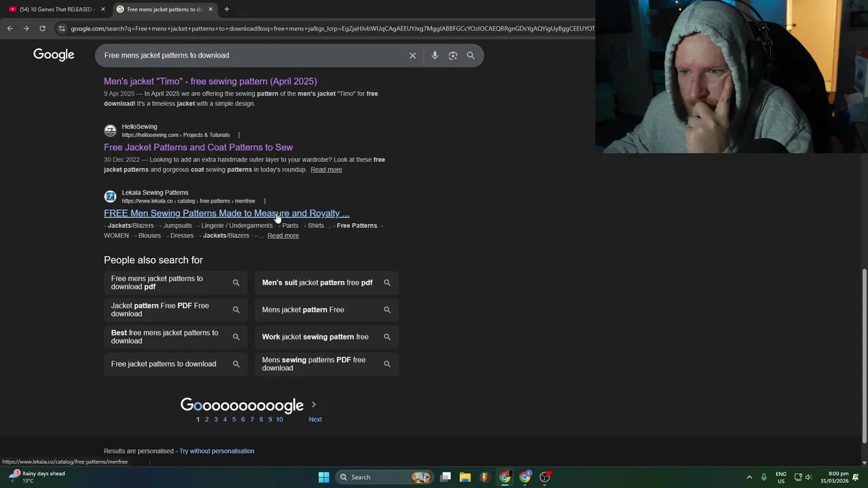Reload the current page
This screenshot has height=488, width=868.
click(42, 28)
